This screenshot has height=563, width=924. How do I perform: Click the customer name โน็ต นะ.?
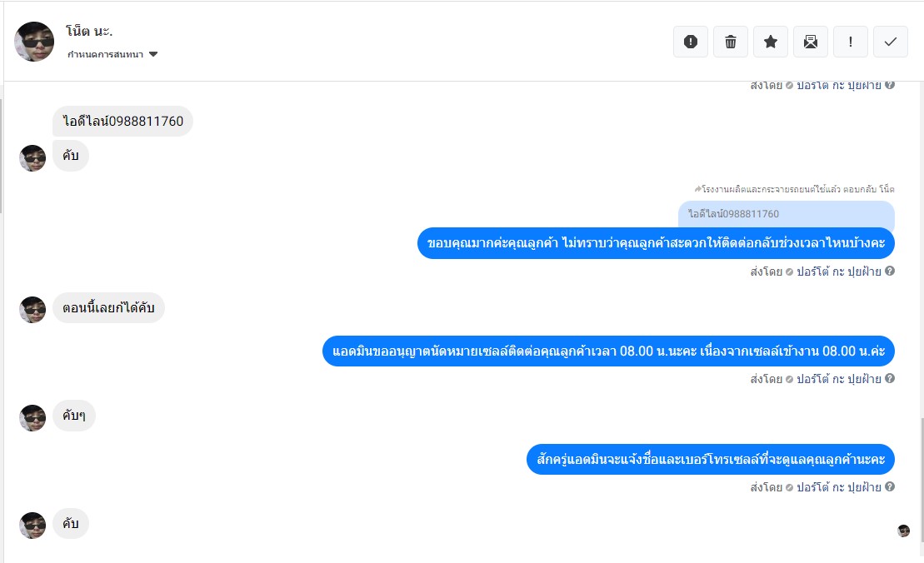click(89, 31)
